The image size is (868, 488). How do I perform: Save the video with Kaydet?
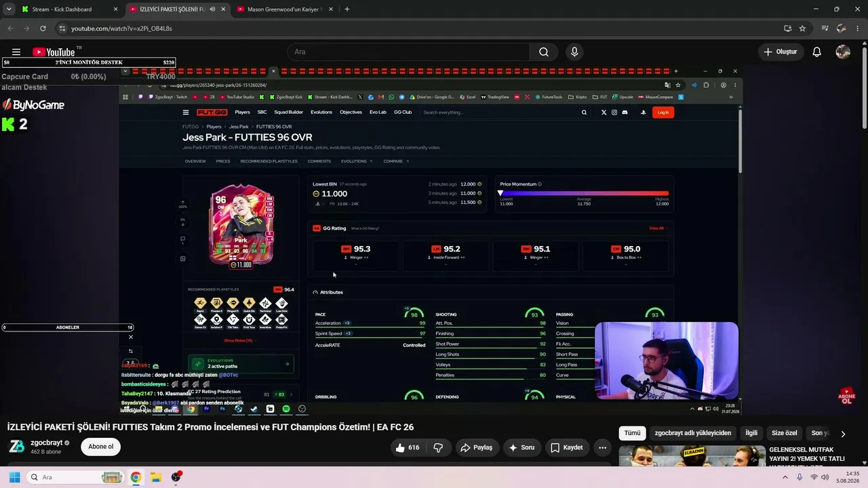566,447
